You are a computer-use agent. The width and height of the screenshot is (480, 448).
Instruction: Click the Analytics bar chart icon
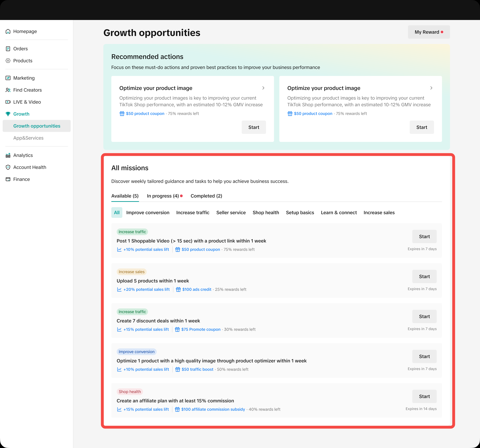8,155
